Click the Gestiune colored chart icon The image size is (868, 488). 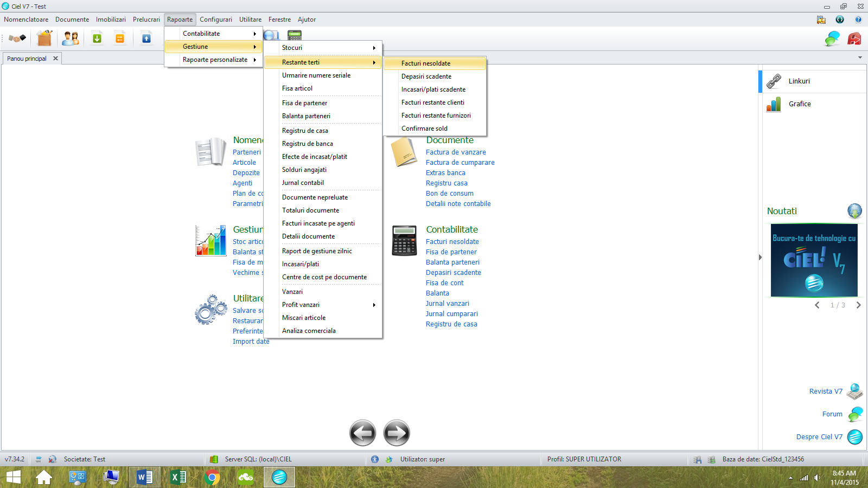[210, 241]
